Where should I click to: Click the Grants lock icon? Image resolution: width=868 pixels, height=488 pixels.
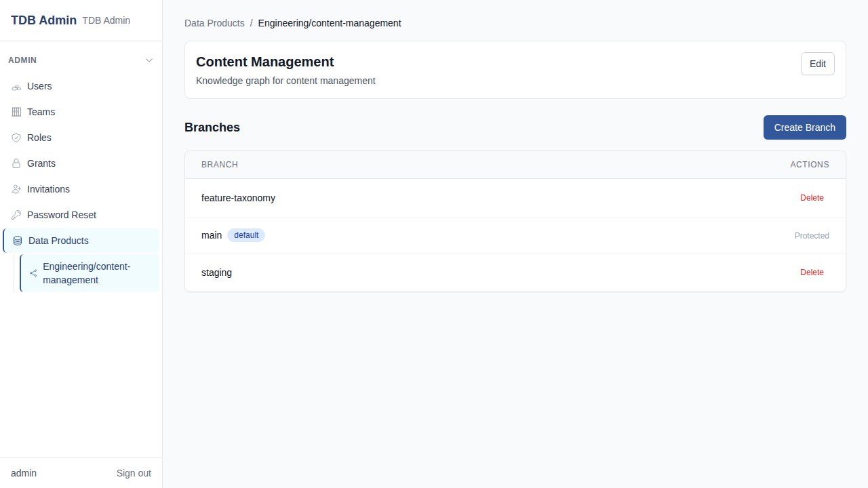(x=16, y=164)
